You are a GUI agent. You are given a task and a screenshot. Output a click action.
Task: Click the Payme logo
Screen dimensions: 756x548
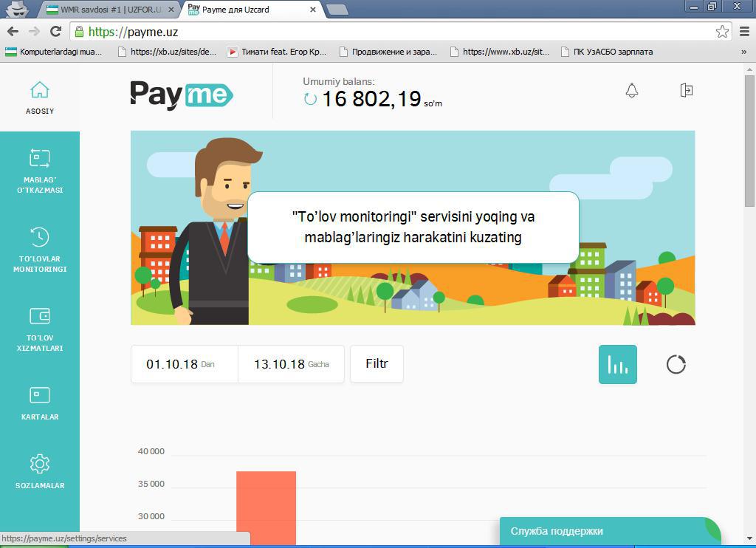point(182,95)
